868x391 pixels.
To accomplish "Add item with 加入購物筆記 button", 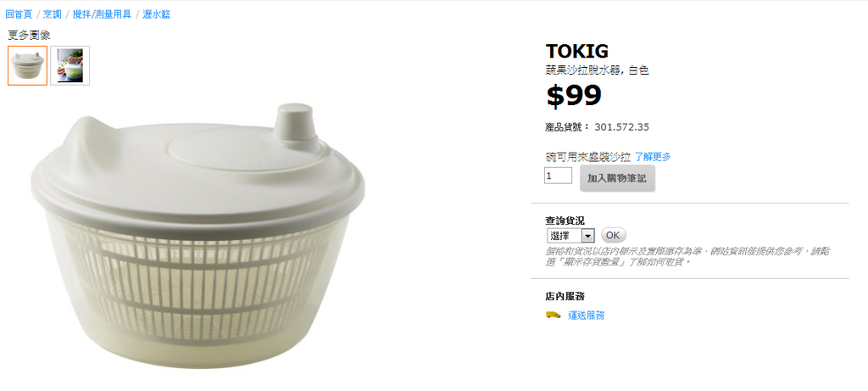I will 617,178.
